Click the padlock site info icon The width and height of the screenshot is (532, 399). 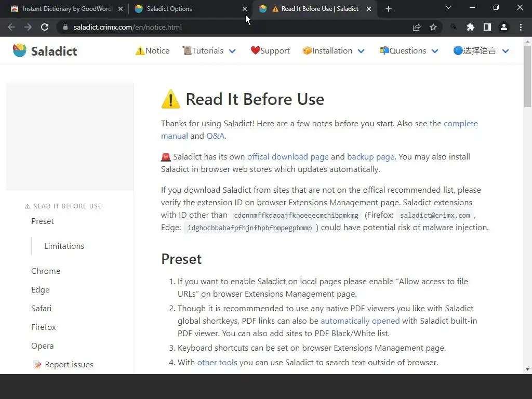coord(65,27)
